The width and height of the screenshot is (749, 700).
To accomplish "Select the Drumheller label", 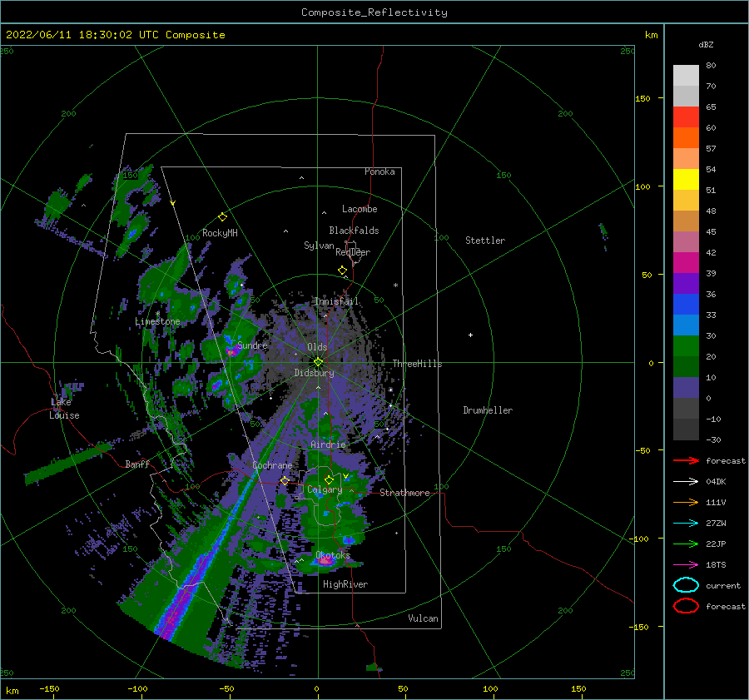I will pyautogui.click(x=488, y=410).
